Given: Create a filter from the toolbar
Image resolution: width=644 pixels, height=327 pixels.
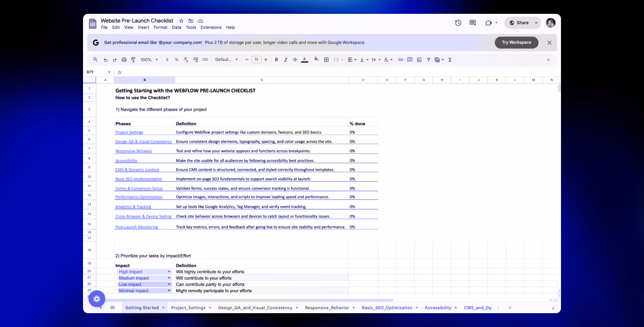Looking at the screenshot, I should pyautogui.click(x=428, y=60).
